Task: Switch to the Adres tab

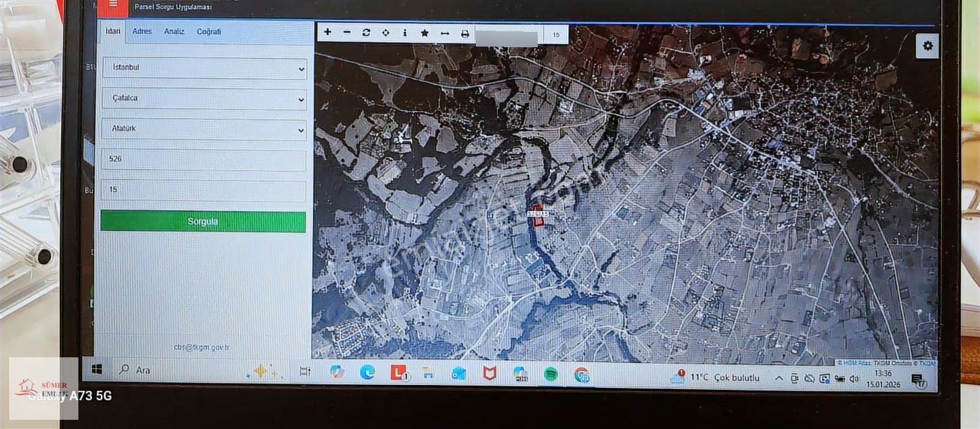Action: (142, 31)
